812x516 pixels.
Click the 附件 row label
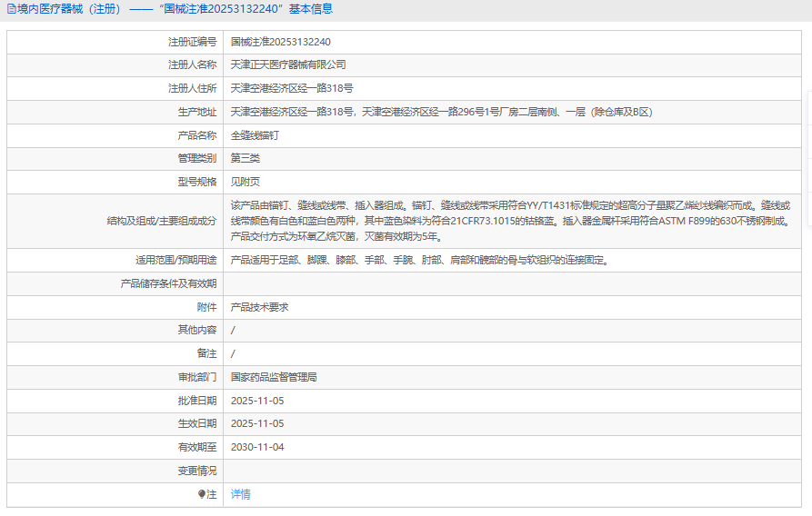click(x=206, y=307)
